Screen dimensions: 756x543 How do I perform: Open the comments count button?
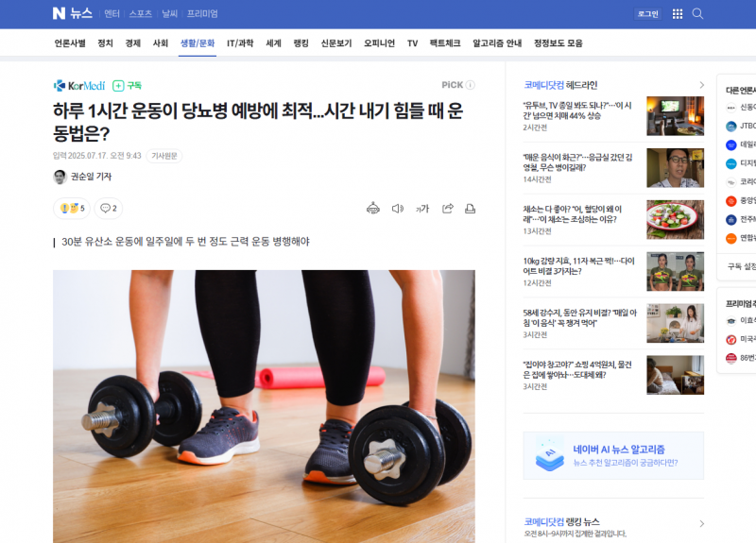(109, 208)
